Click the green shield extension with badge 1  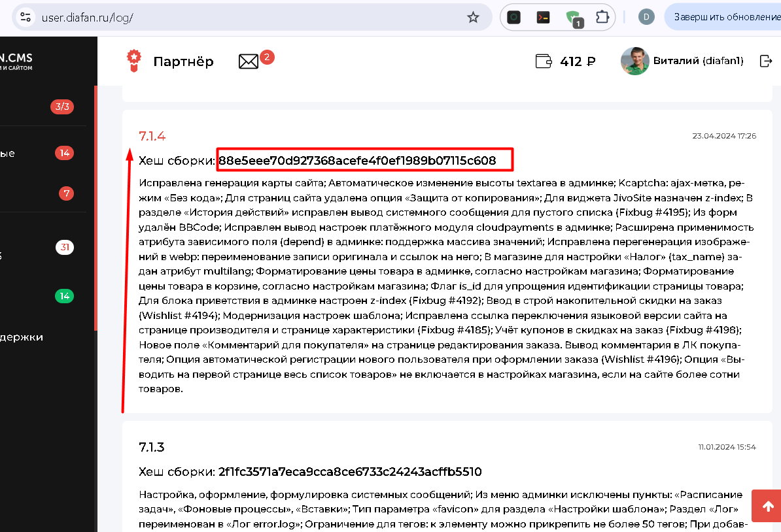(573, 18)
